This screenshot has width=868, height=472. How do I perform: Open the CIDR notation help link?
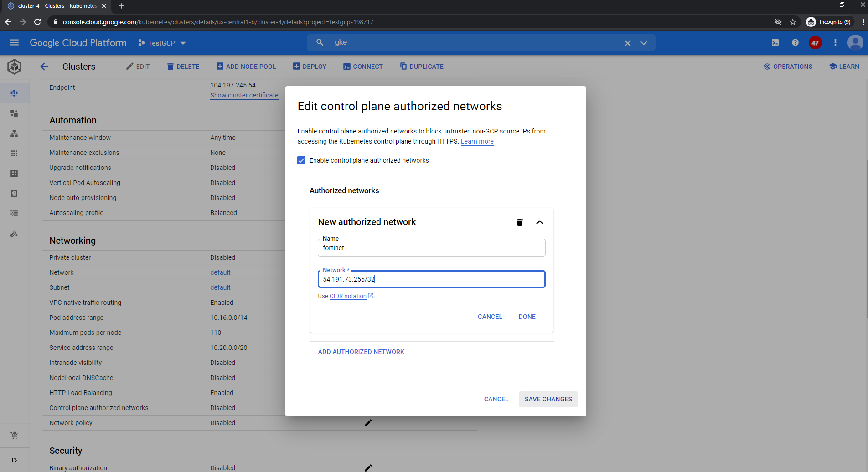click(x=348, y=296)
